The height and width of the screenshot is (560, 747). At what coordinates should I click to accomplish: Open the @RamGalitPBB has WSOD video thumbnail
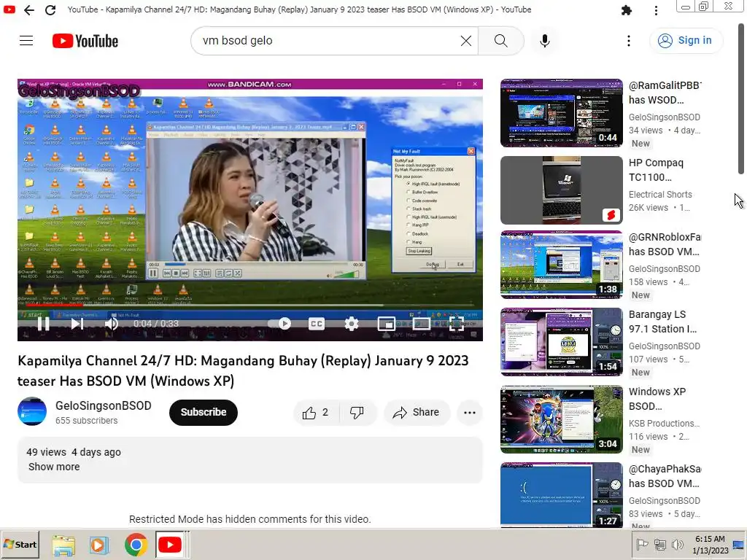tap(561, 113)
